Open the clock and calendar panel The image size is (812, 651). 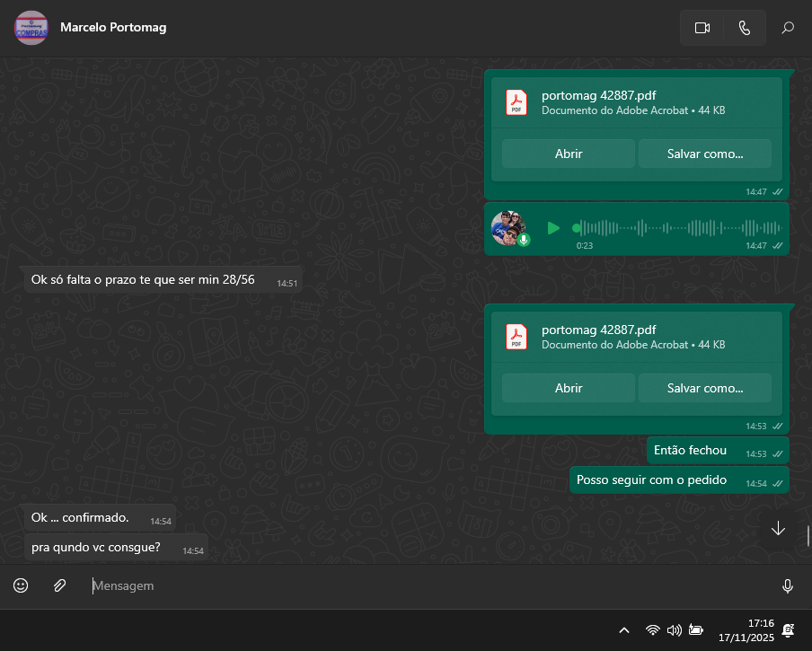pos(746,630)
